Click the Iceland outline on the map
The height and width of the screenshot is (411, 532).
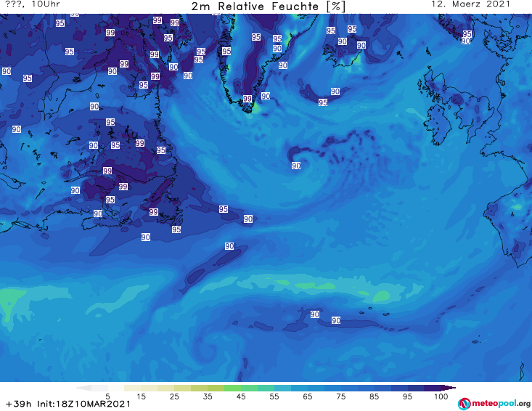click(344, 52)
